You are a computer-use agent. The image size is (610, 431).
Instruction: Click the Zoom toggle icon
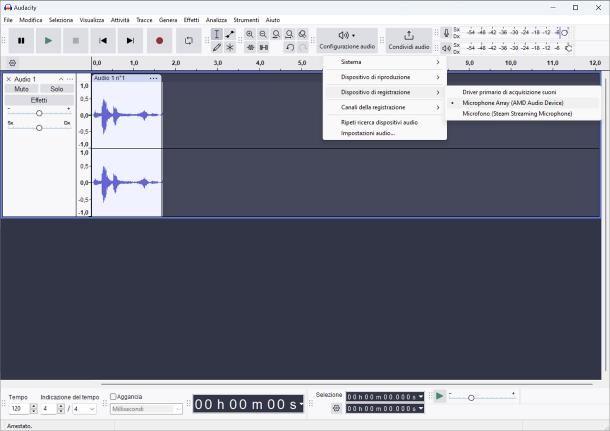click(x=302, y=34)
